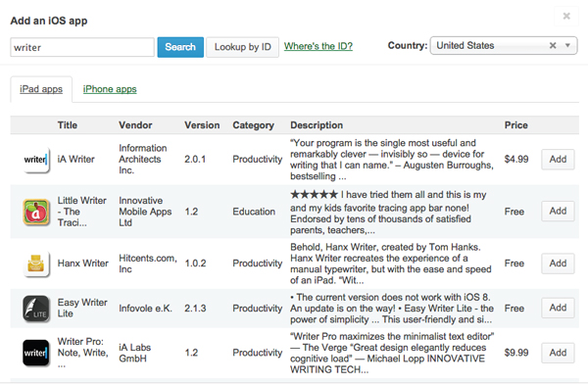Viewport: 588px width, 384px height.
Task: Add the Hanx Writer app
Action: tap(558, 264)
